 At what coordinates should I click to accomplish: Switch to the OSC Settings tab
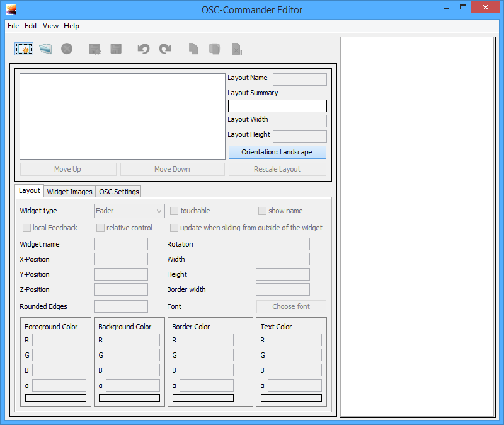point(118,192)
